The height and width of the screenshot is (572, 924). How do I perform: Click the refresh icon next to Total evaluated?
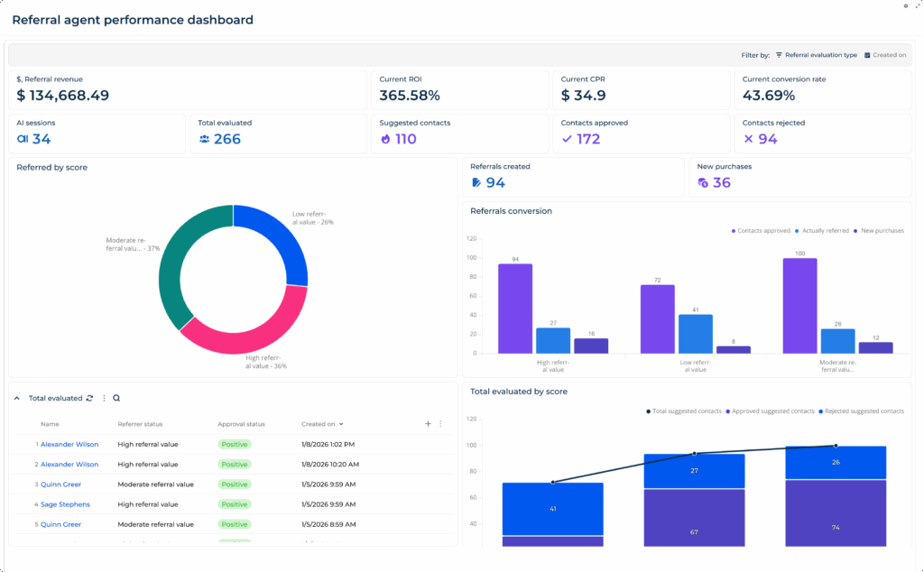pyautogui.click(x=89, y=398)
